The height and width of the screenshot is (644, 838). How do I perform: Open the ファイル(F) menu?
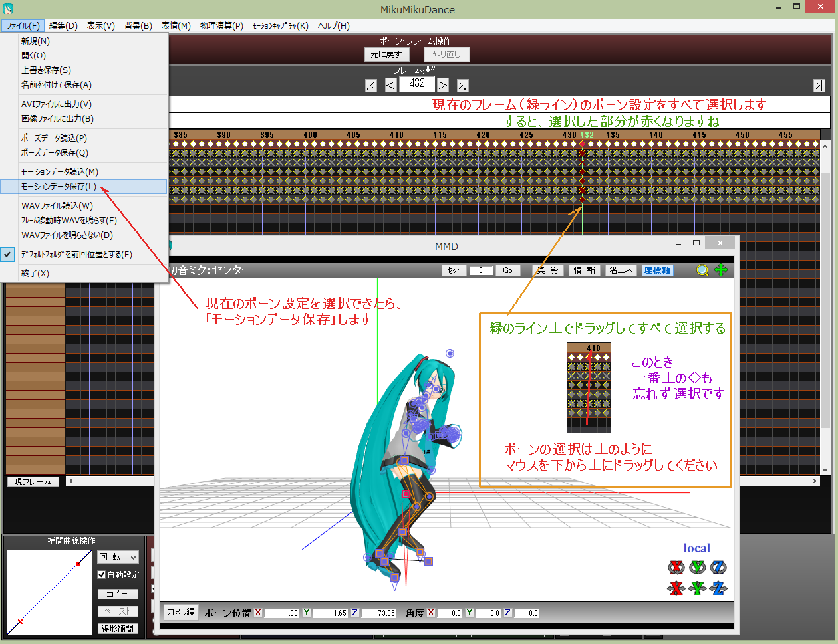pos(23,25)
